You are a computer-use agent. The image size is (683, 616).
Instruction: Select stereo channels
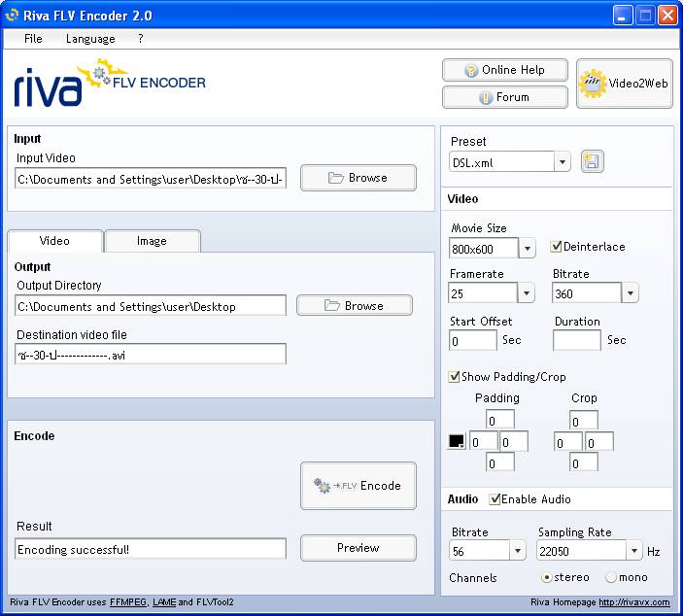tap(547, 577)
